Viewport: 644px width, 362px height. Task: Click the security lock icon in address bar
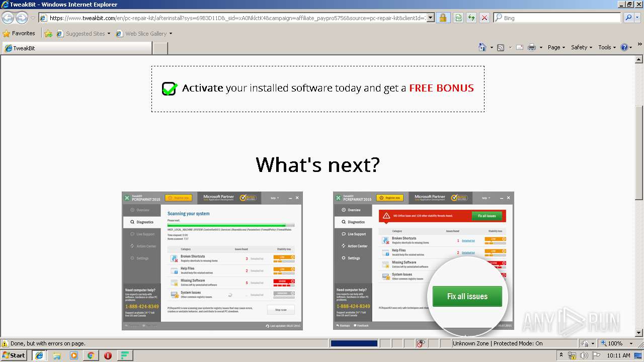(x=443, y=18)
